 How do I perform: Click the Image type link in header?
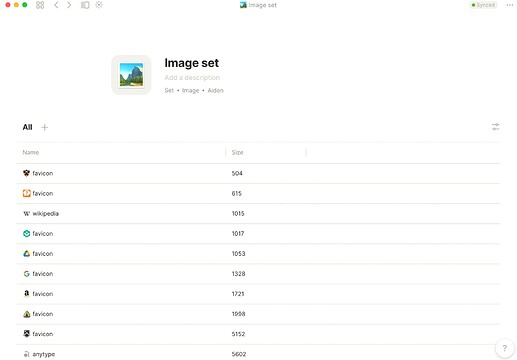(x=190, y=90)
